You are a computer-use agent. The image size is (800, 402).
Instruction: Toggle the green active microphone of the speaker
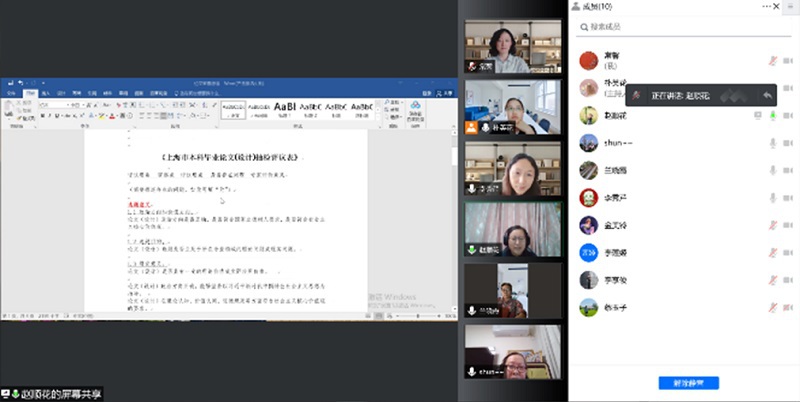[773, 115]
